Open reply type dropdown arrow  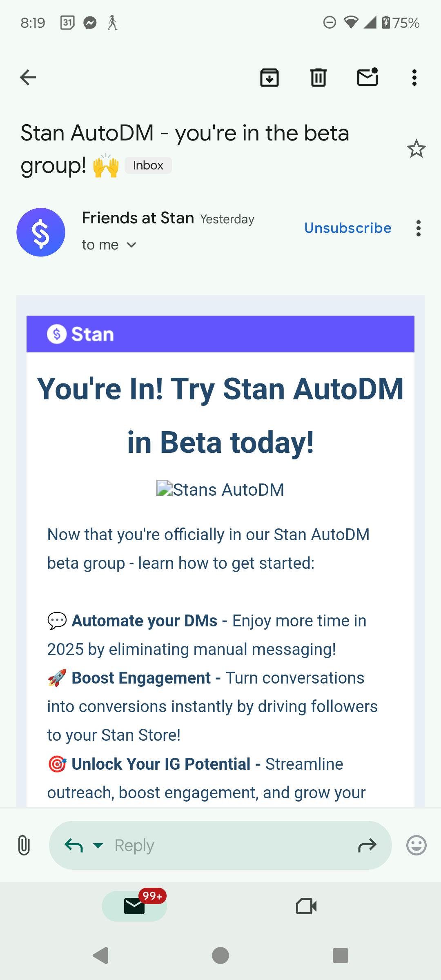[x=98, y=845]
